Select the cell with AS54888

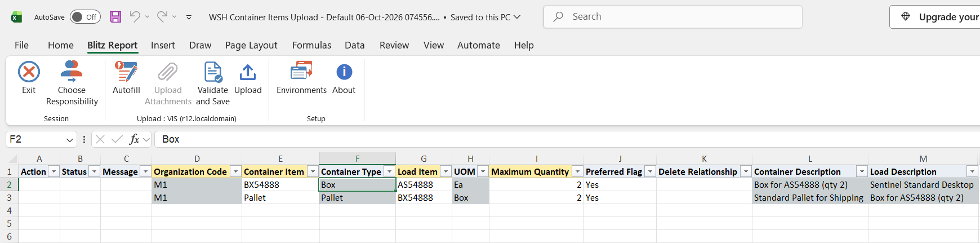[424, 185]
